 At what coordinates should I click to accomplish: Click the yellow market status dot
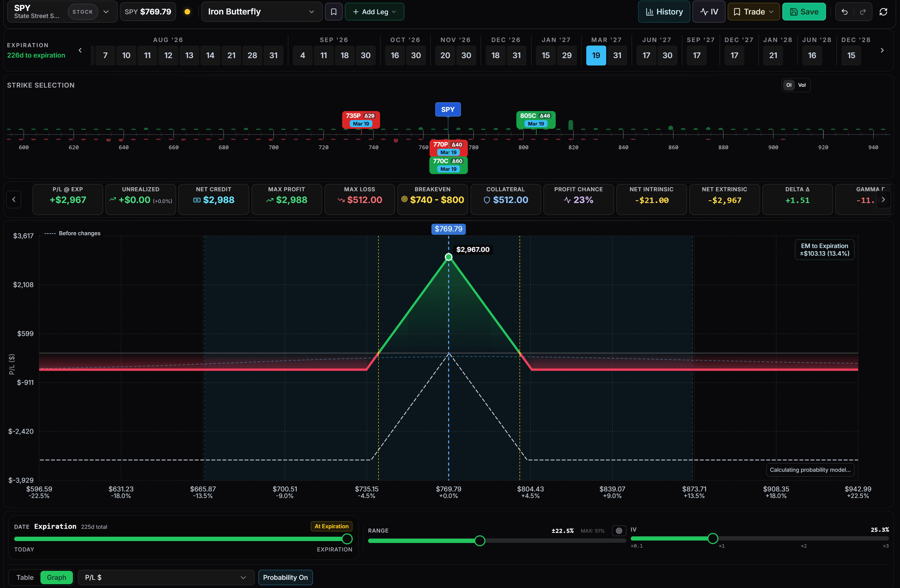tap(187, 12)
